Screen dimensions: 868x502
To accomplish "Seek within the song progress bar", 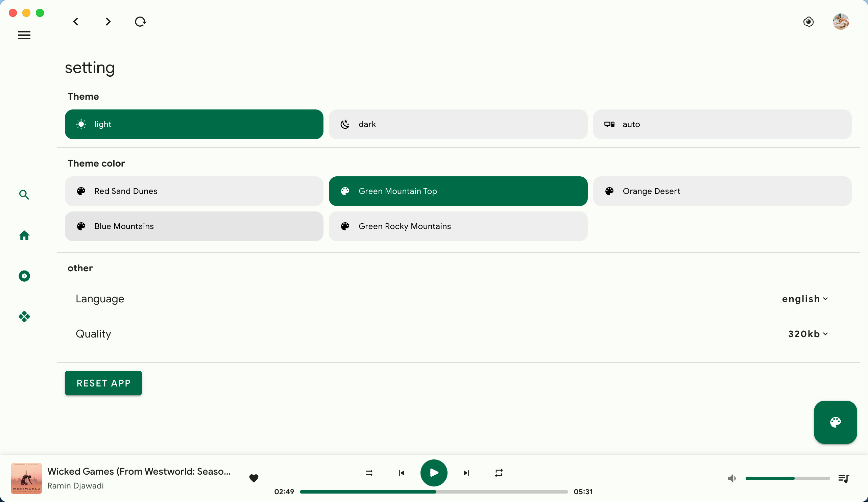I will click(x=434, y=492).
